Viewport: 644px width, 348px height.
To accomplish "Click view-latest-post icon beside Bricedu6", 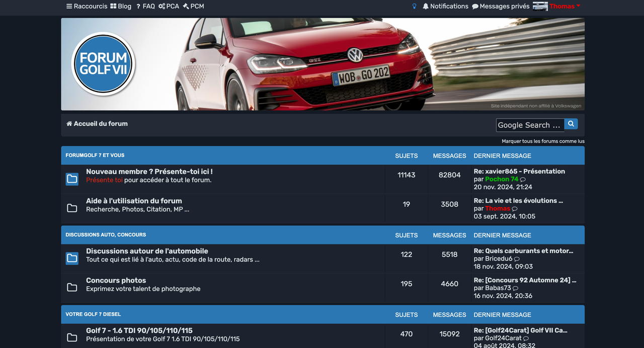I will click(x=517, y=259).
